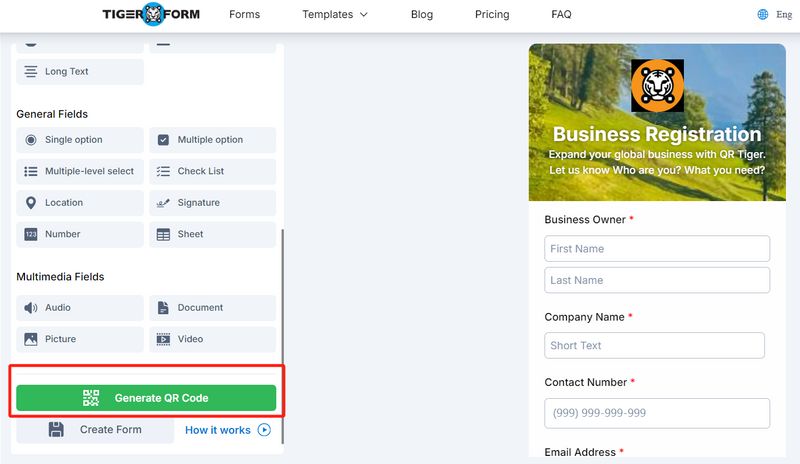Add the Location pin field
Image resolution: width=800 pixels, height=464 pixels.
click(31, 203)
